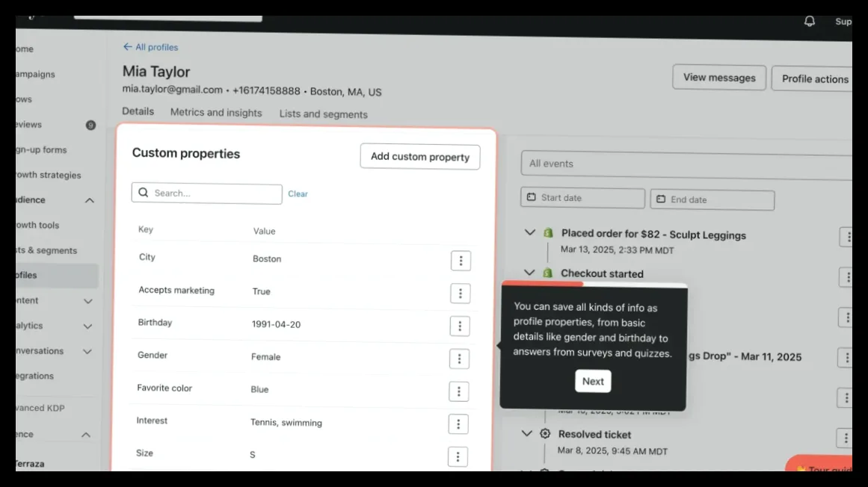Viewport: 868px width, 487px height.
Task: Open the All events filter dropdown
Action: click(x=686, y=165)
